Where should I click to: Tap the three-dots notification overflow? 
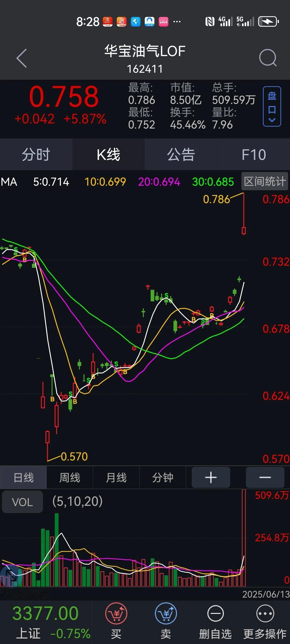tap(177, 21)
